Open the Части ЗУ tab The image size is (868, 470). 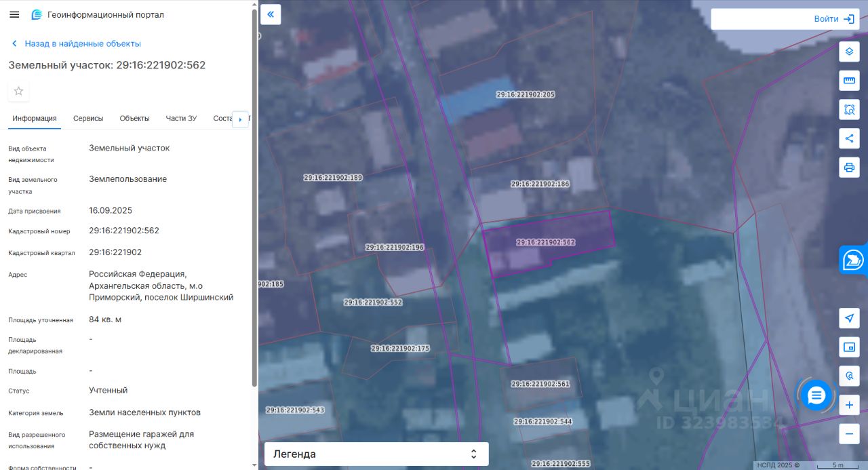[x=181, y=118]
